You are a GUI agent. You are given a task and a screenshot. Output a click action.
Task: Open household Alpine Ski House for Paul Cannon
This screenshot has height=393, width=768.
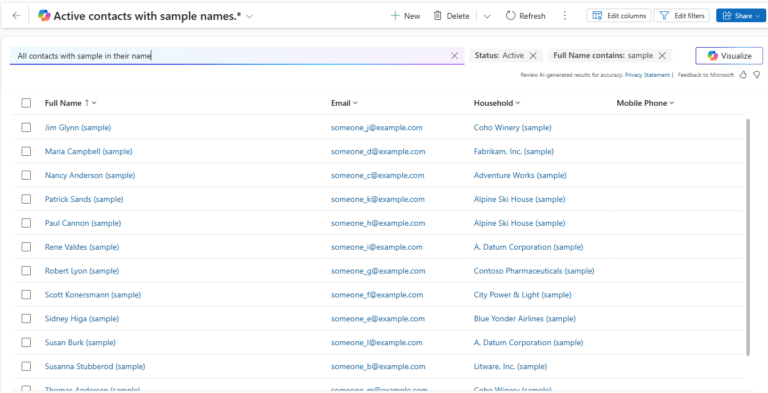pyautogui.click(x=520, y=223)
